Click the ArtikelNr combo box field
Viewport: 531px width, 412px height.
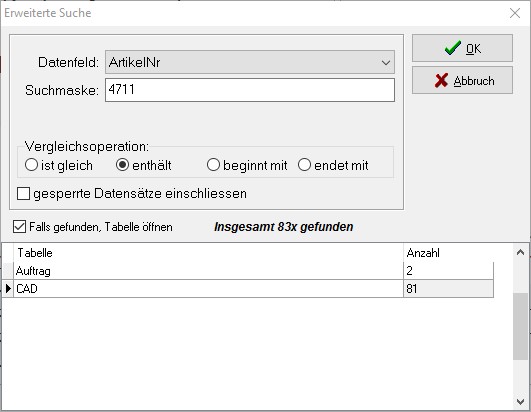[250, 62]
